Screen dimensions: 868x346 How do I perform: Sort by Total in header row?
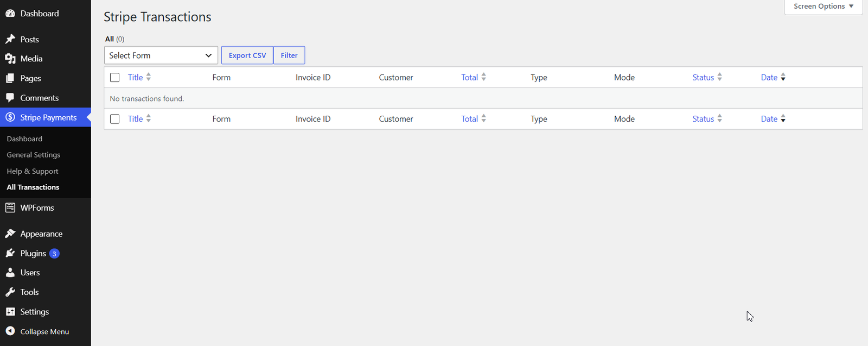click(x=470, y=78)
